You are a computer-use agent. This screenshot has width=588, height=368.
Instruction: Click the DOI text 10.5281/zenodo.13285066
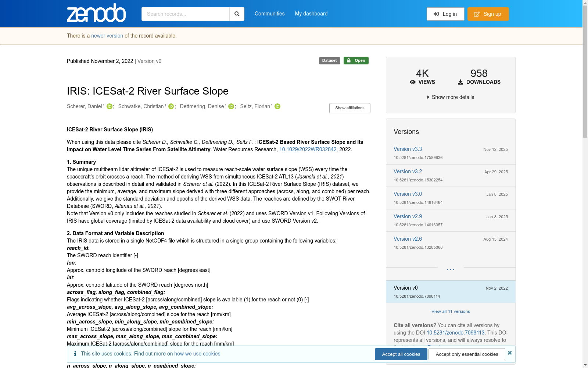(x=418, y=247)
